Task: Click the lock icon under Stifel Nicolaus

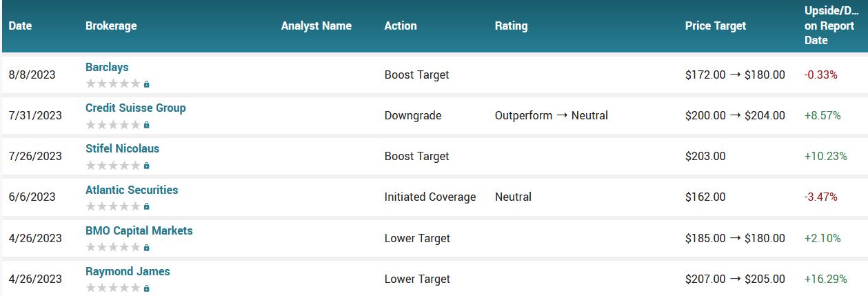Action: click(147, 166)
